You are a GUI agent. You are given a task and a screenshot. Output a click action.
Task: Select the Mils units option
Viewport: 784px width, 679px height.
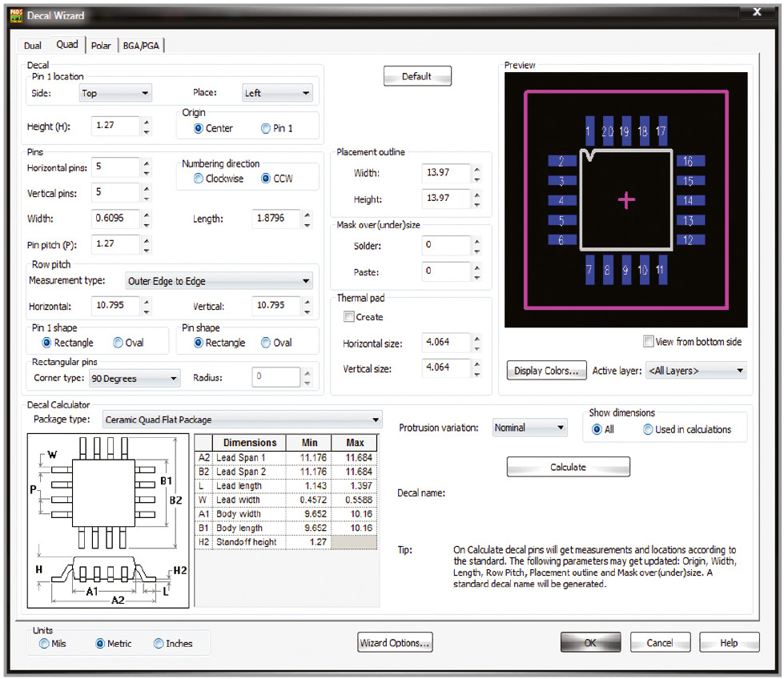coord(44,644)
